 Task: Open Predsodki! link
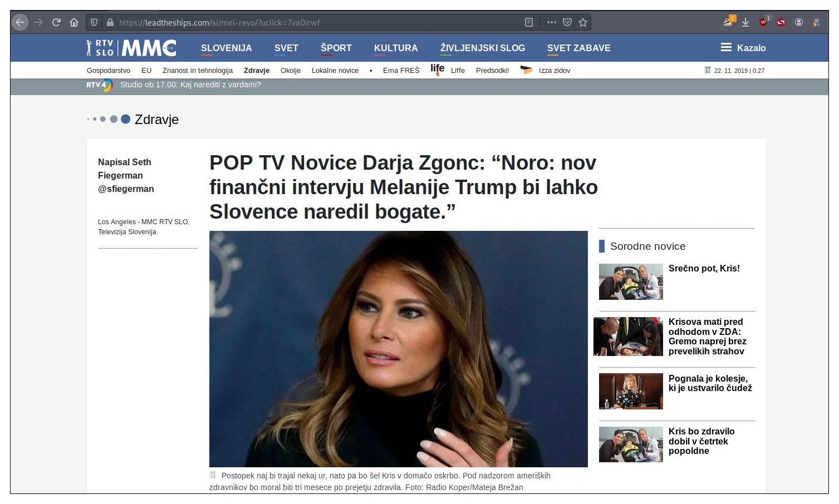point(493,71)
